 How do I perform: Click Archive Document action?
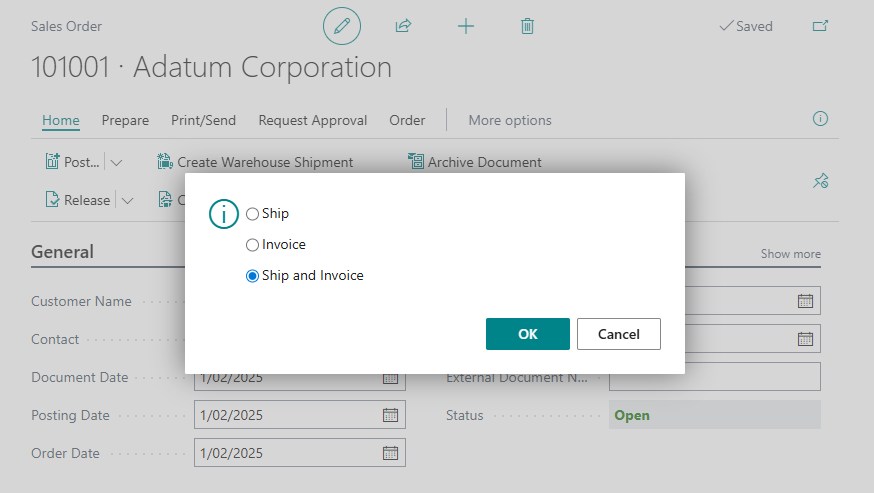point(485,162)
